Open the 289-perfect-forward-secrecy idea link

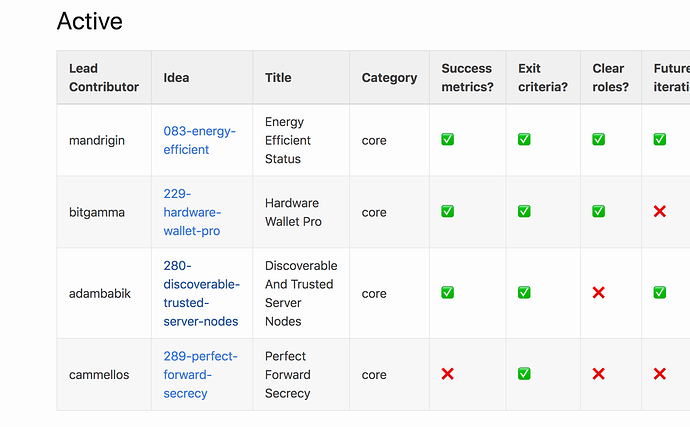200,375
